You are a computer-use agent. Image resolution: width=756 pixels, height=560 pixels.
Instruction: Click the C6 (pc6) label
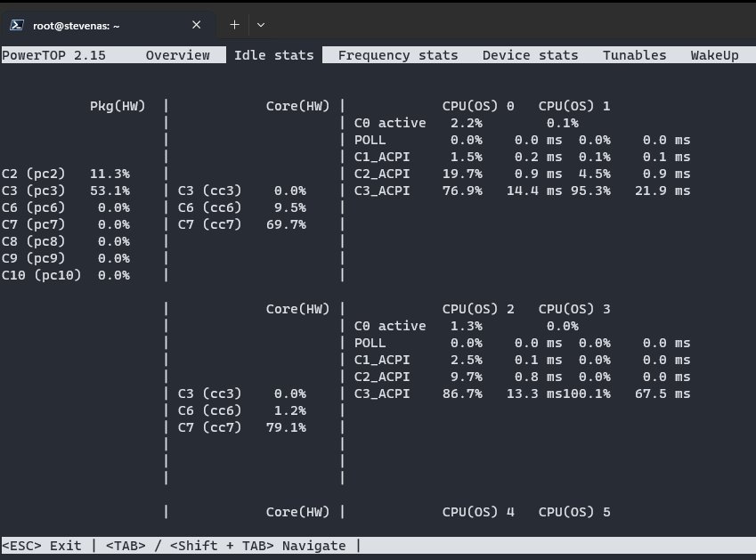(33, 207)
